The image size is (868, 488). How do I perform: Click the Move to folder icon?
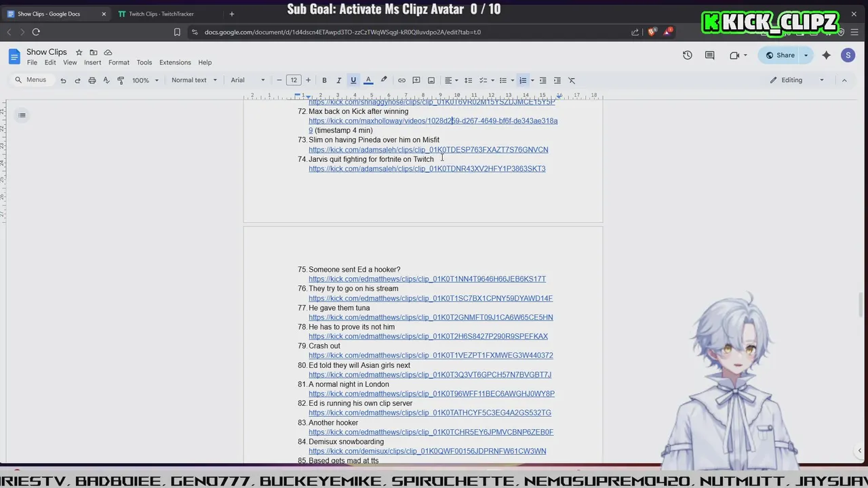pyautogui.click(x=94, y=52)
